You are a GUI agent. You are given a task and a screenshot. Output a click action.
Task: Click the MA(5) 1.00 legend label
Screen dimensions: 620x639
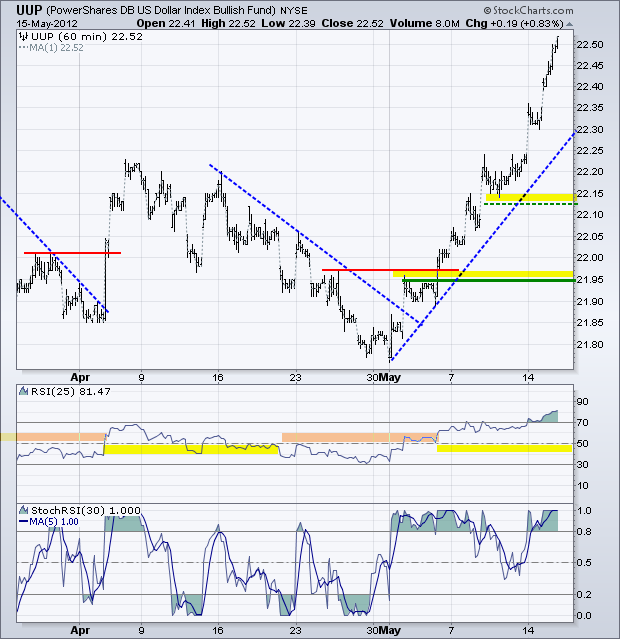click(x=54, y=522)
